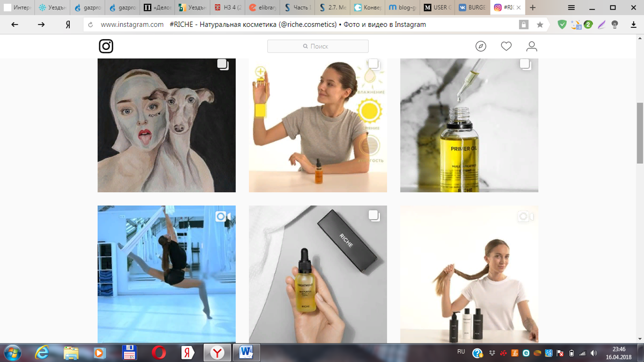Click the green shield Protect icon
644x362 pixels.
click(562, 24)
